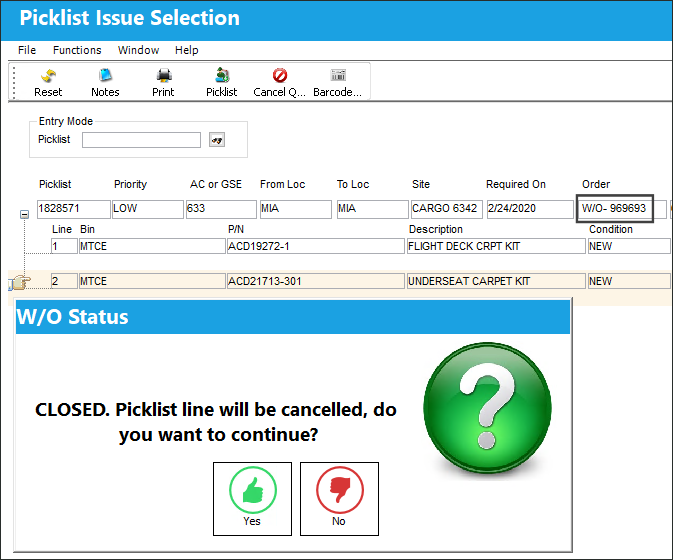Select the picklist number 1828571 field
Screen dimensions: 673x560
[x=73, y=209]
